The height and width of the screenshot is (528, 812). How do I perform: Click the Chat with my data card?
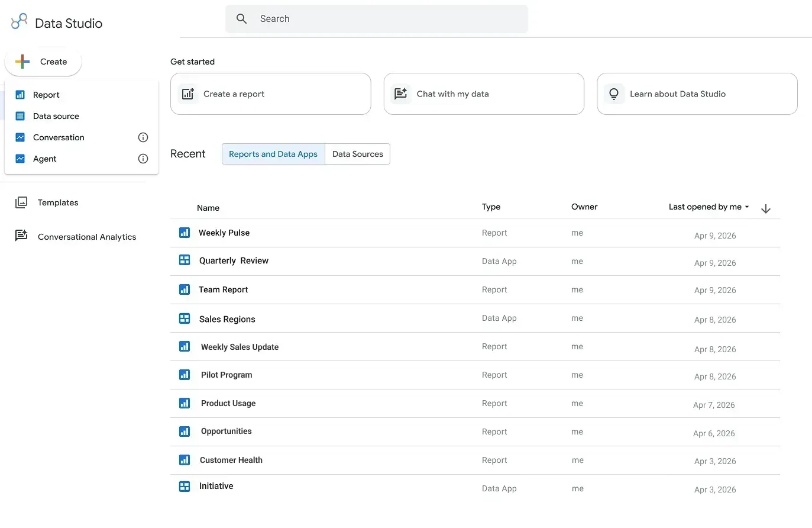point(484,94)
